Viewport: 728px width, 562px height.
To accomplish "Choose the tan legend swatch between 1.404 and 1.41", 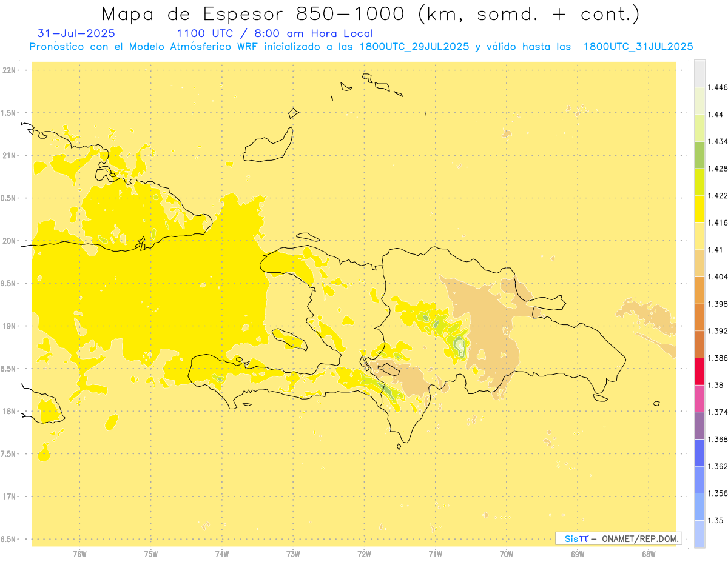I will [x=699, y=263].
